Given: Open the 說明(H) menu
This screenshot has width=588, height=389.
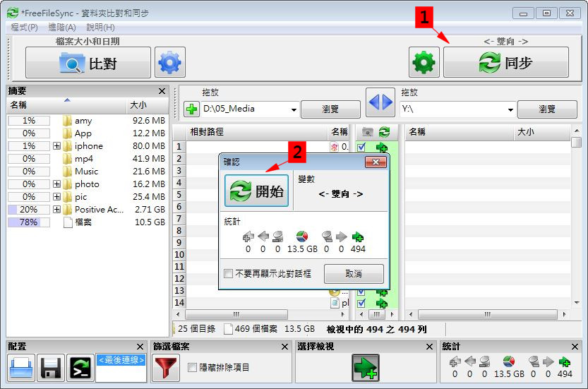Looking at the screenshot, I should click(100, 27).
